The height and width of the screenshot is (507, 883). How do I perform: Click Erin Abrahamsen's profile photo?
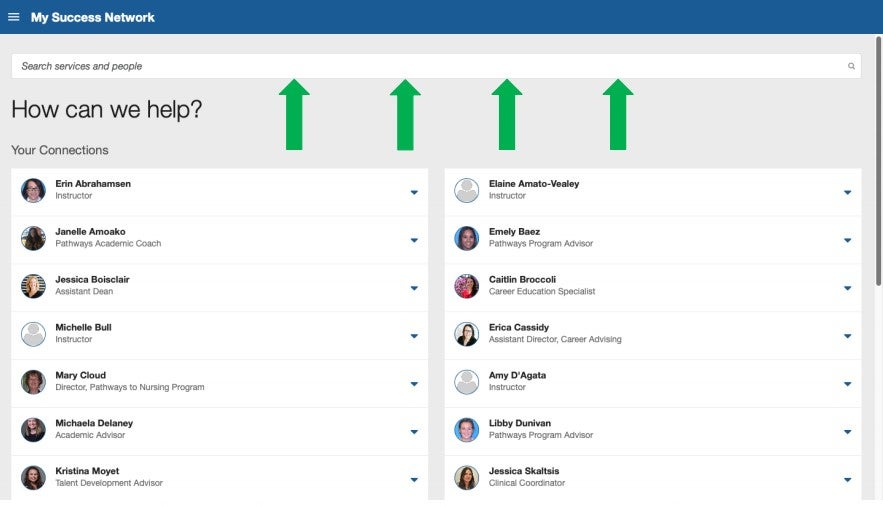33,190
